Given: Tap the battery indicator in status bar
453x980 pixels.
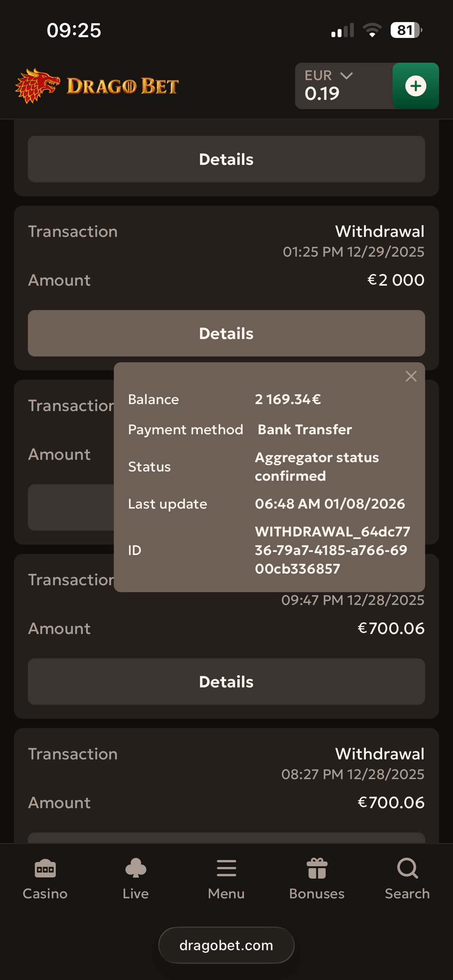Looking at the screenshot, I should click(x=406, y=30).
